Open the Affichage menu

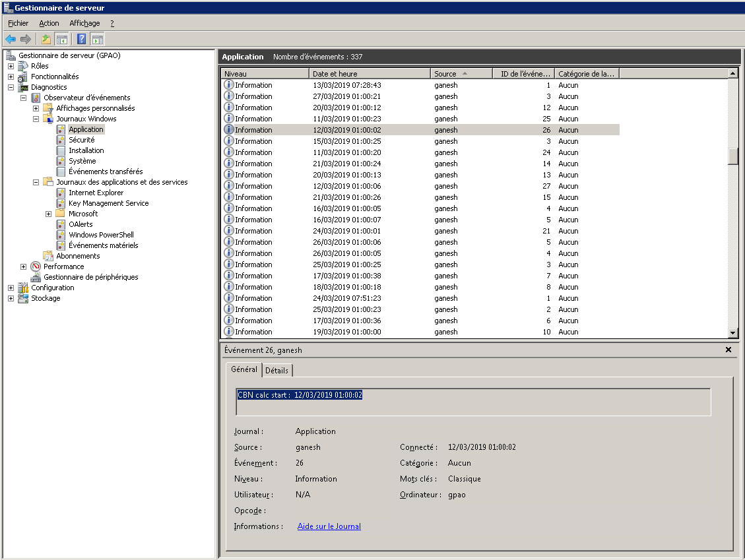[x=84, y=23]
